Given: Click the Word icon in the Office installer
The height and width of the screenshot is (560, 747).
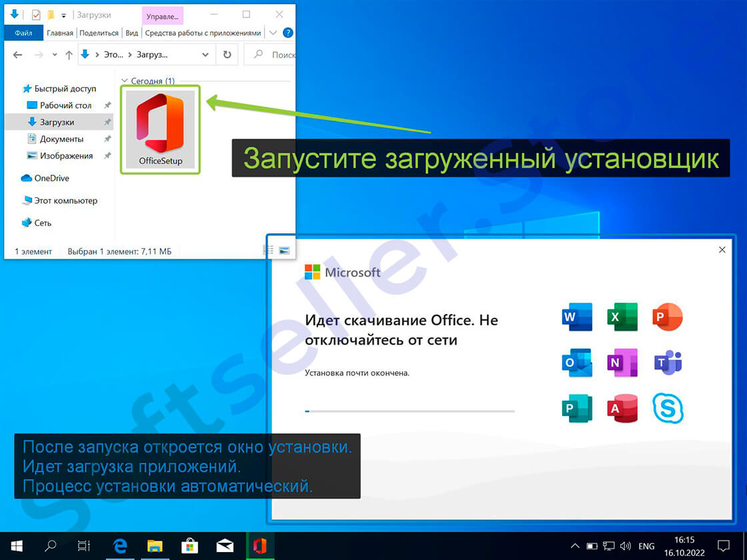Looking at the screenshot, I should pos(577,317).
